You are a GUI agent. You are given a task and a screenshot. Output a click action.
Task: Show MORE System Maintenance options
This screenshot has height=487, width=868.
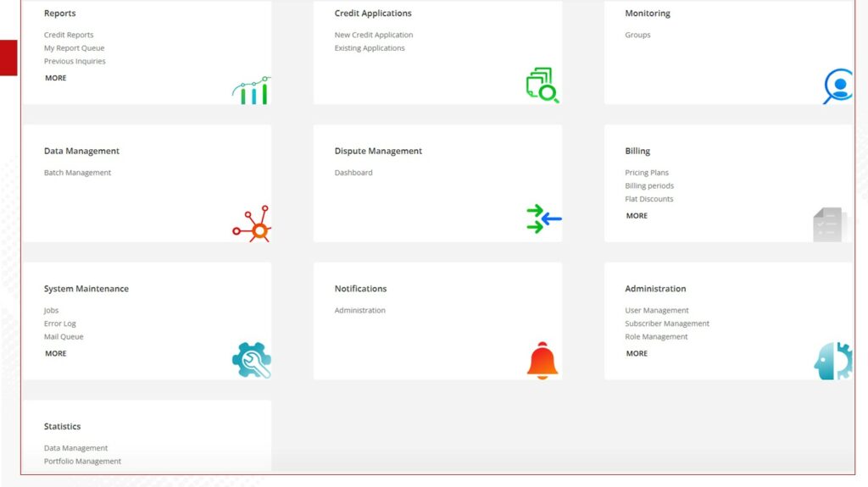tap(56, 354)
